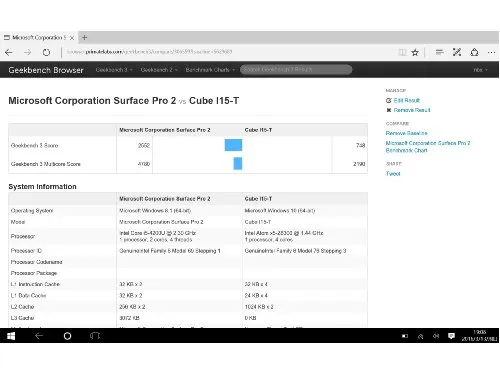Viewport: 500px width, 375px height.
Task: Open Cortana circle on the taskbar
Action: pos(67,336)
